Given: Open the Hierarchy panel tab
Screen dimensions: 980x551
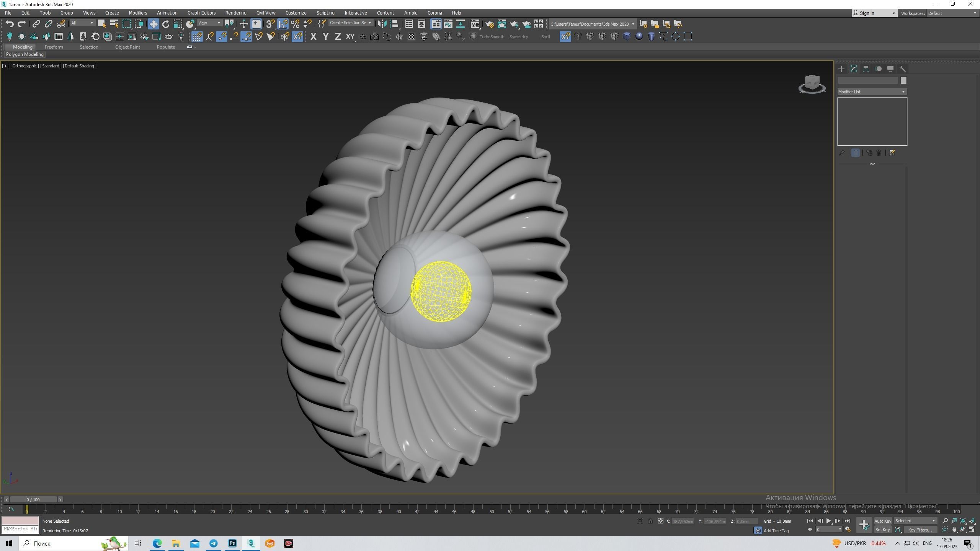Looking at the screenshot, I should pos(866,69).
